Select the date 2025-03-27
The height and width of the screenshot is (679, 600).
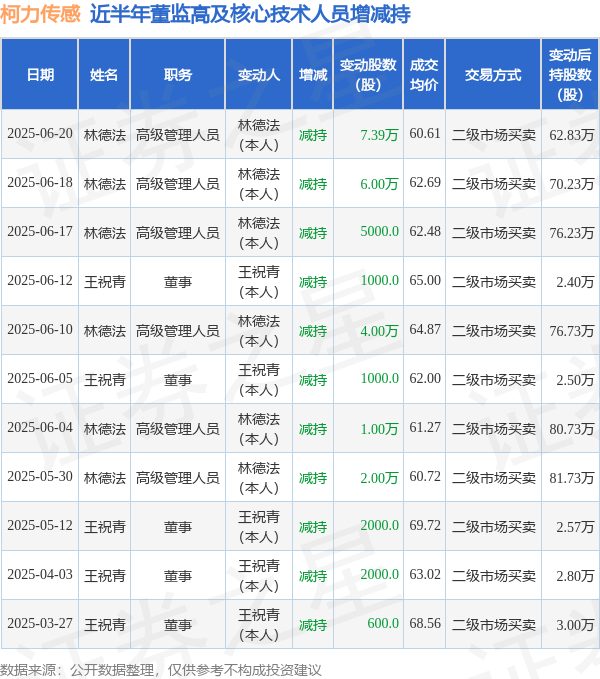[x=40, y=623]
